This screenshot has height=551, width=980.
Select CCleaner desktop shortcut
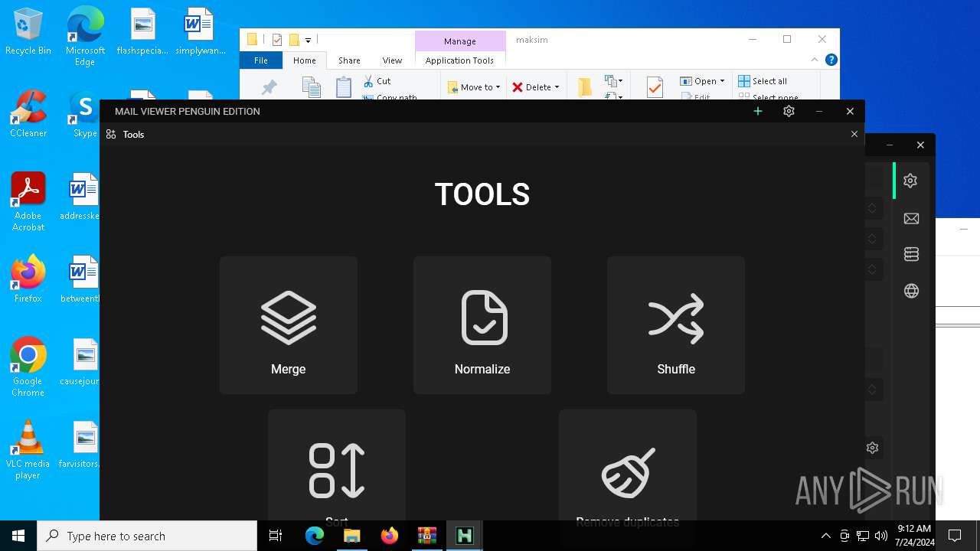[x=28, y=115]
